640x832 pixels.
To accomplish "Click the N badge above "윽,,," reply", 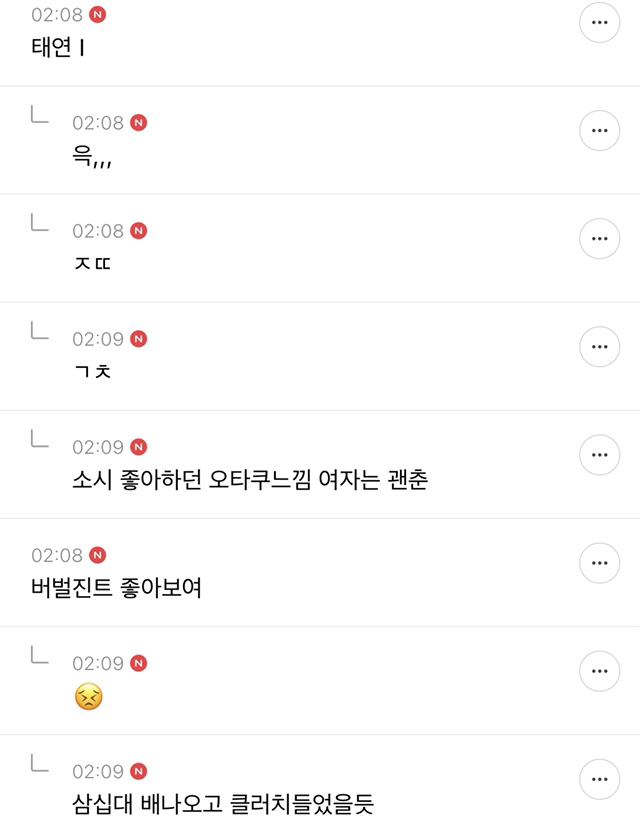I will point(138,123).
